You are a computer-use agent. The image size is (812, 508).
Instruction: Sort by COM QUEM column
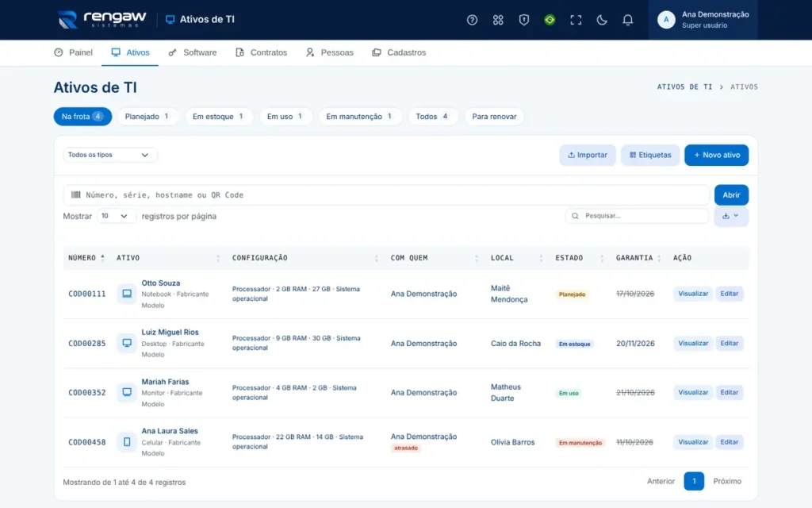[435, 258]
